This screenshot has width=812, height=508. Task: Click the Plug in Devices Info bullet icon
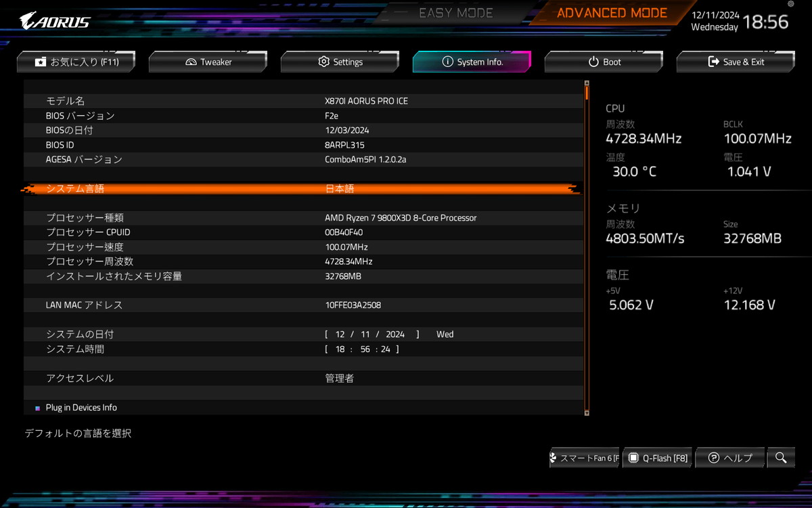click(38, 408)
